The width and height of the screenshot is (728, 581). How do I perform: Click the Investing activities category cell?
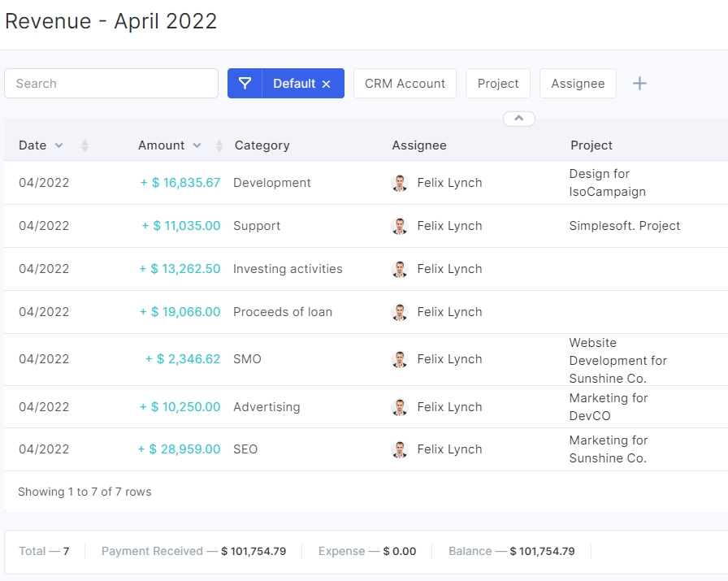pos(288,269)
